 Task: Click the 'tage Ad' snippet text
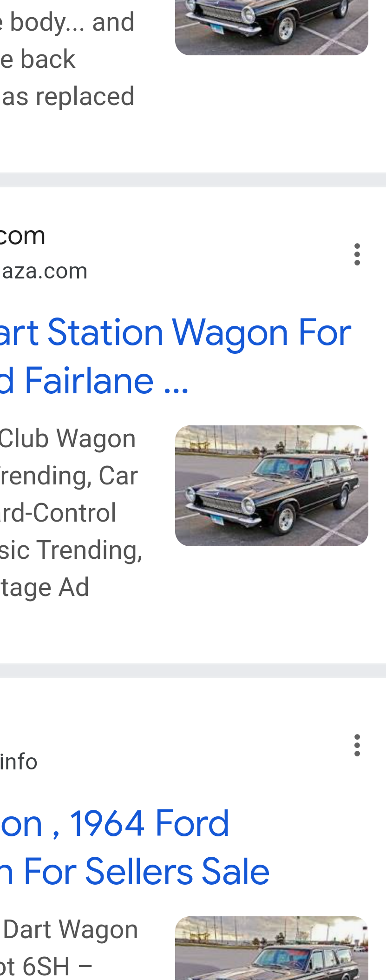pos(45,587)
